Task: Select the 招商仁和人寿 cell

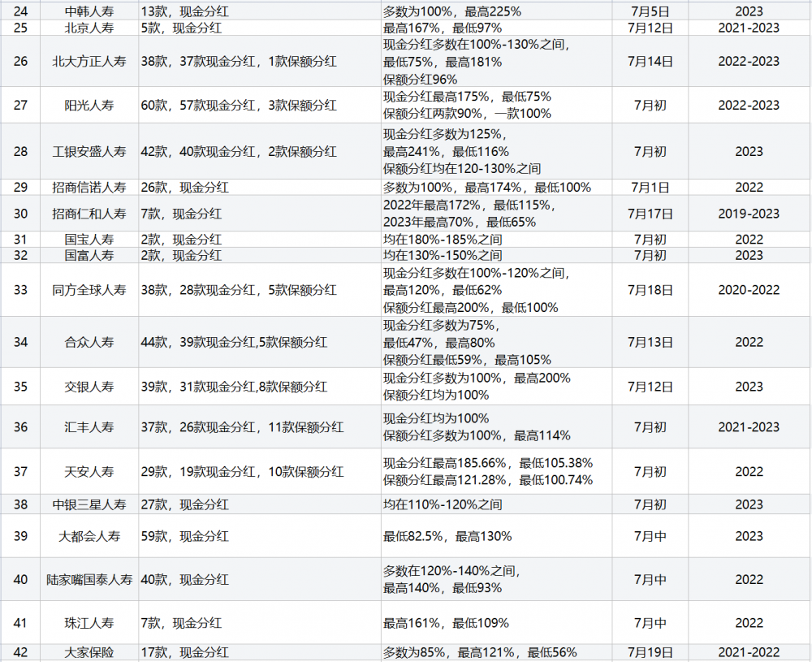Action: pos(89,214)
